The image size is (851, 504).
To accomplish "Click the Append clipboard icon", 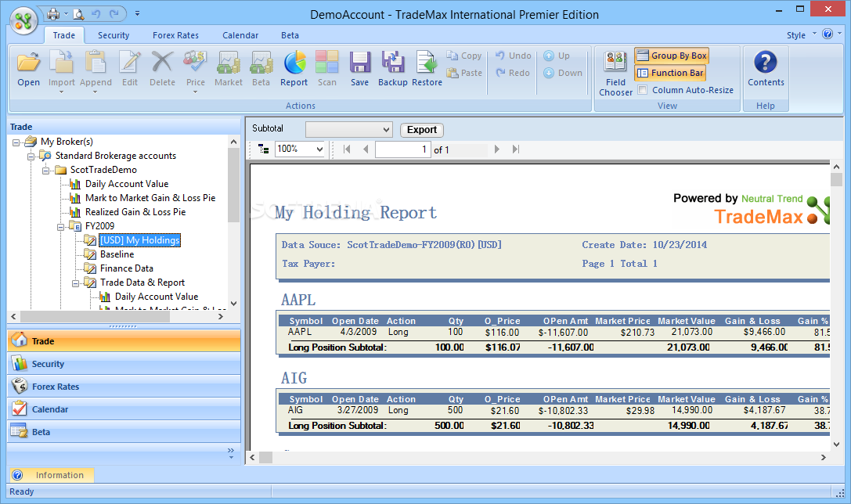I will (x=96, y=63).
